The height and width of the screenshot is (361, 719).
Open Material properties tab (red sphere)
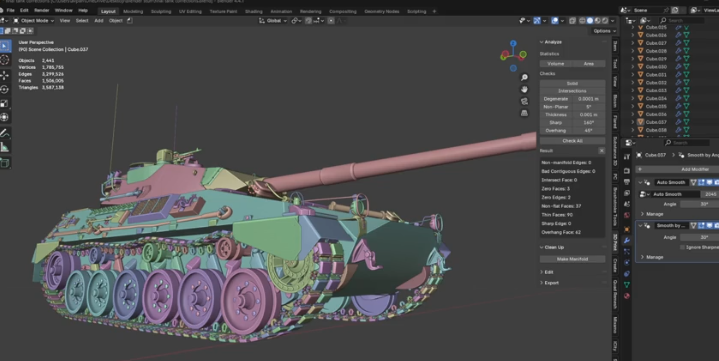click(627, 296)
